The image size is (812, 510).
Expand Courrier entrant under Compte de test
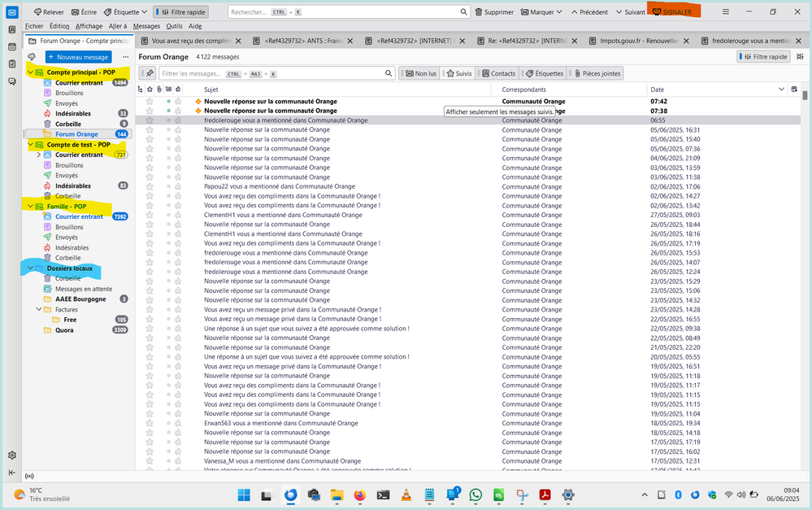click(x=38, y=155)
